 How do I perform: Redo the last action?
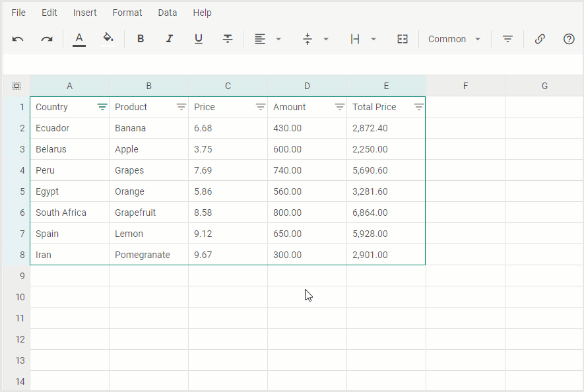tap(46, 39)
